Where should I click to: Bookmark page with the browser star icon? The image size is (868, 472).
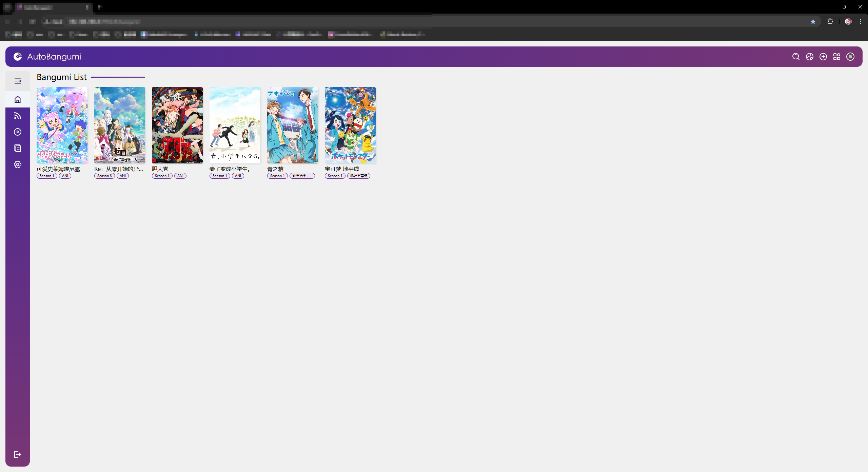coord(813,22)
